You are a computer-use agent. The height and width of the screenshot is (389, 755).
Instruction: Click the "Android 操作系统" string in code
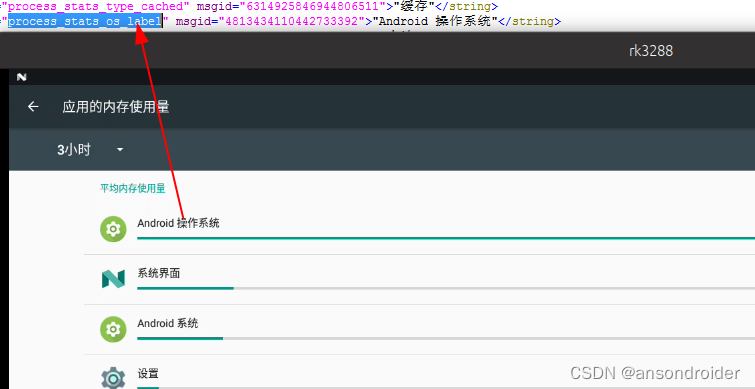[435, 22]
